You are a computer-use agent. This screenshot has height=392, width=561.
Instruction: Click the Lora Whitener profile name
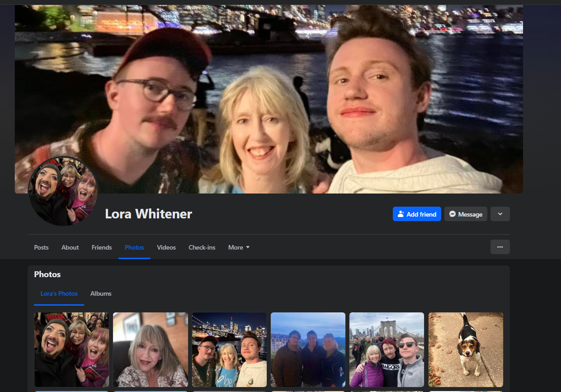point(148,214)
